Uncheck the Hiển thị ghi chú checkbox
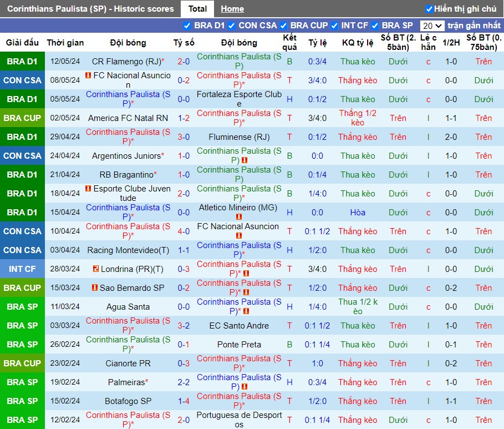504x429 pixels. [x=429, y=9]
